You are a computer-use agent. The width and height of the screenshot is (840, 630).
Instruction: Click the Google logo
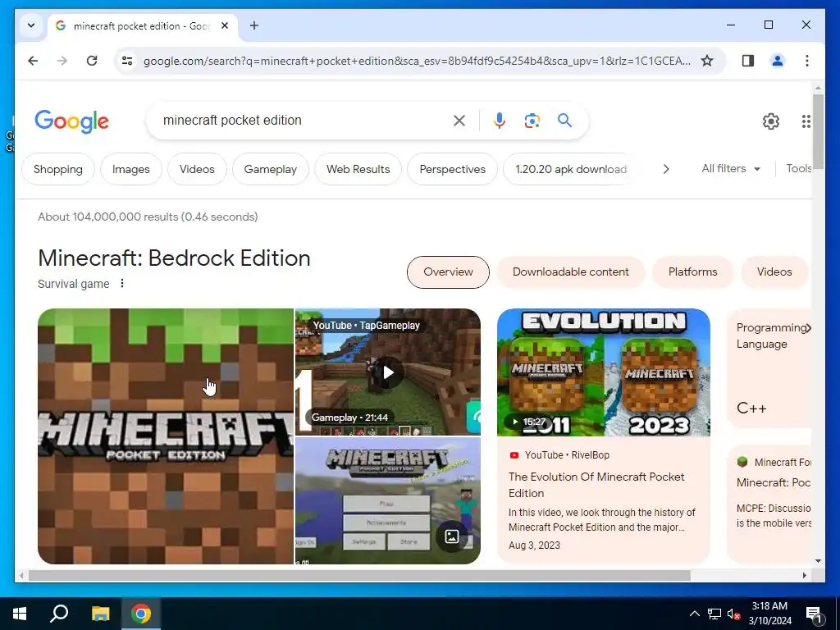coord(72,121)
